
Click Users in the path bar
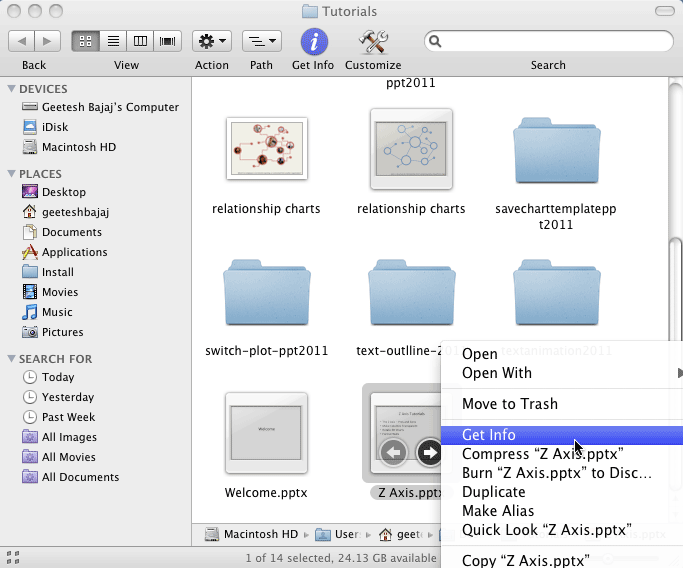point(338,534)
